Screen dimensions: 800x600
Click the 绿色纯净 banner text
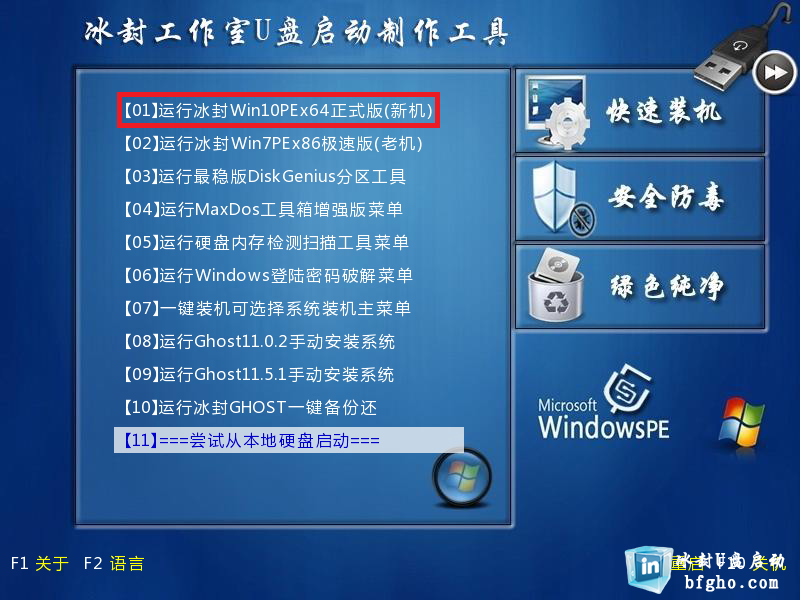point(667,285)
